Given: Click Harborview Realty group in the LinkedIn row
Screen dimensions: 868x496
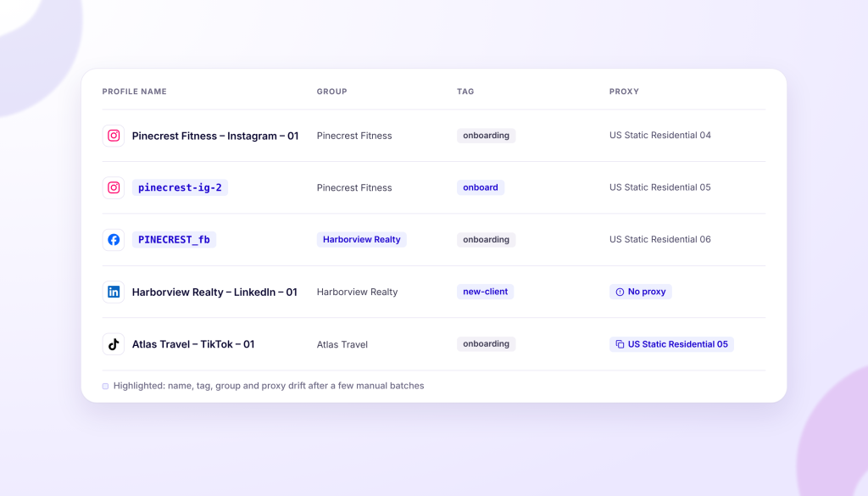Looking at the screenshot, I should coord(357,292).
